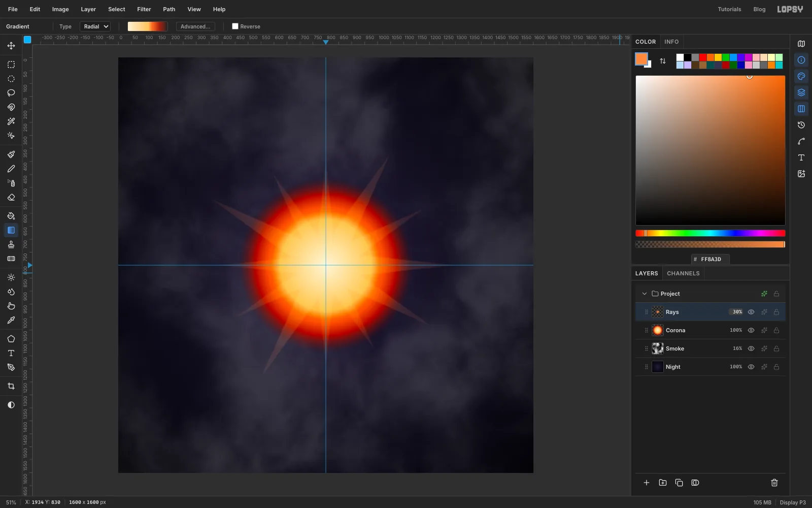Open the Blog link
The image size is (812, 508).
(x=759, y=9)
